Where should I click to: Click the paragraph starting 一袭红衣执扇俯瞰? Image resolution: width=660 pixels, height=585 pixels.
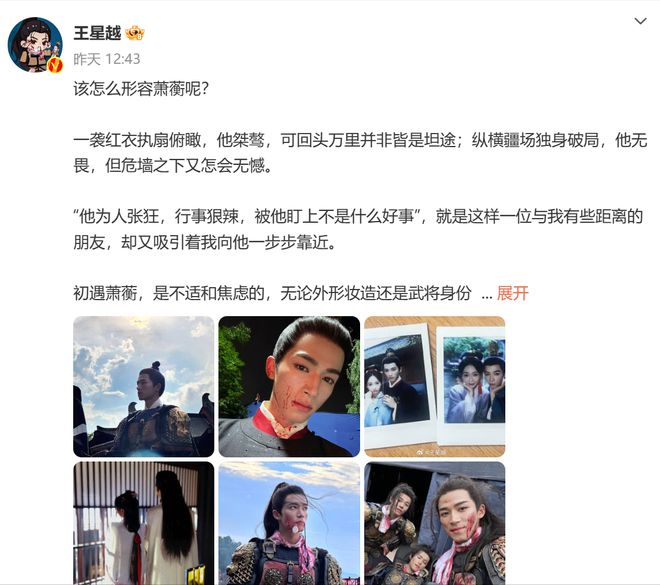(360, 153)
